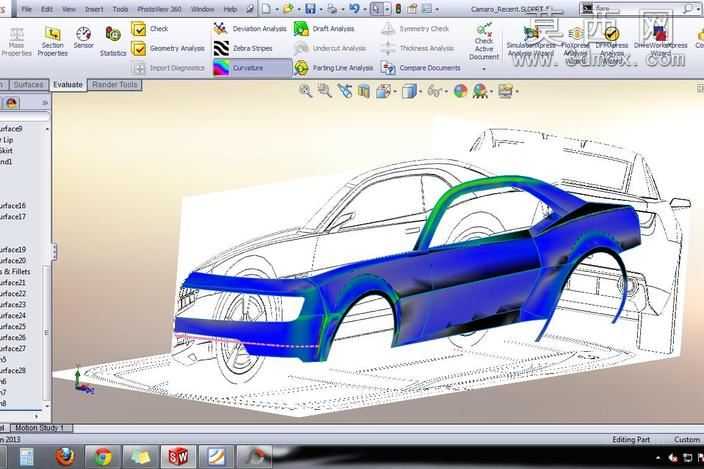This screenshot has height=469, width=704.
Task: Open Parting Line Analysis
Action: pos(334,68)
